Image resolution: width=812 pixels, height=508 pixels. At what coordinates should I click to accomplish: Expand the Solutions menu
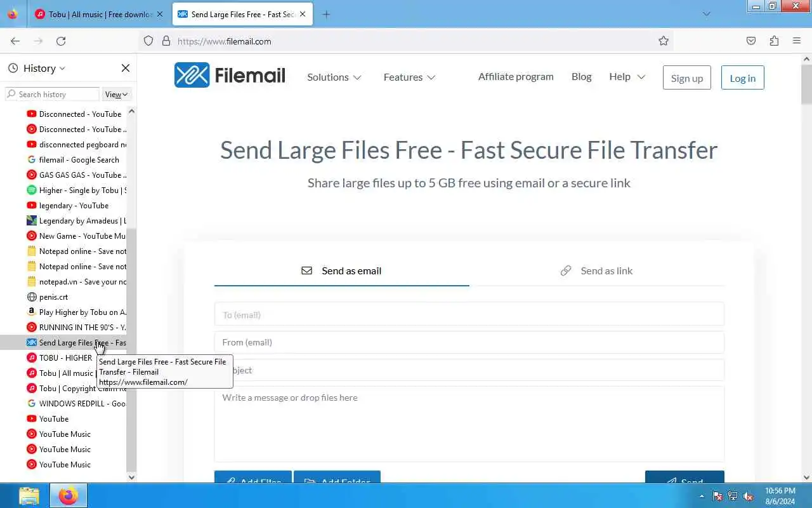pyautogui.click(x=334, y=77)
